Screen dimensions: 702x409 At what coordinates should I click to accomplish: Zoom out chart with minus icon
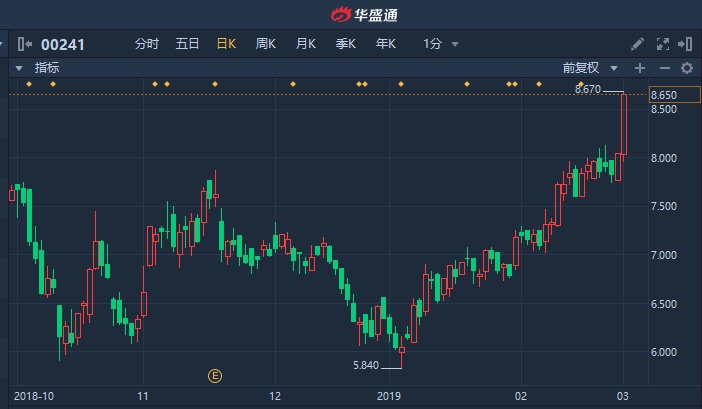[x=664, y=68]
